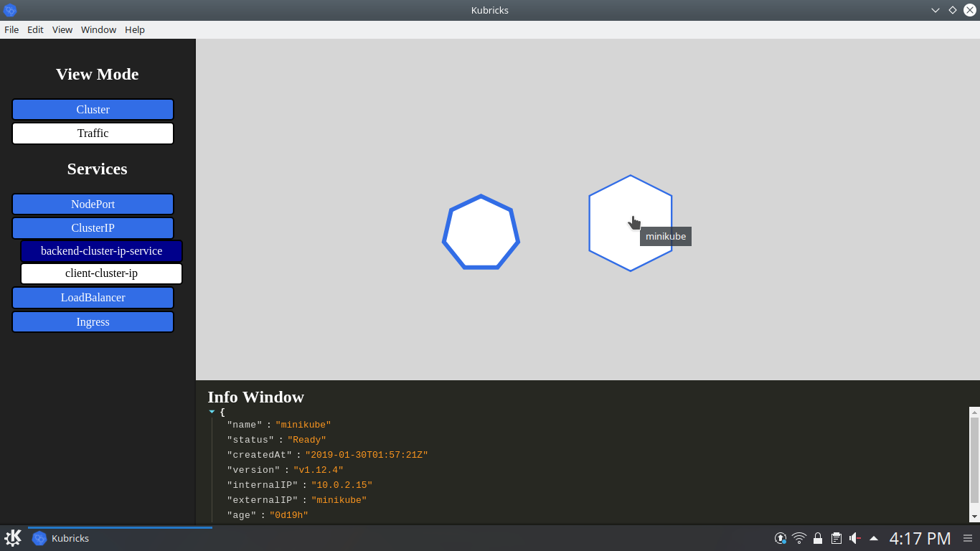Select the client-cluster-ip service
Screen dimensions: 980x551
click(x=101, y=273)
